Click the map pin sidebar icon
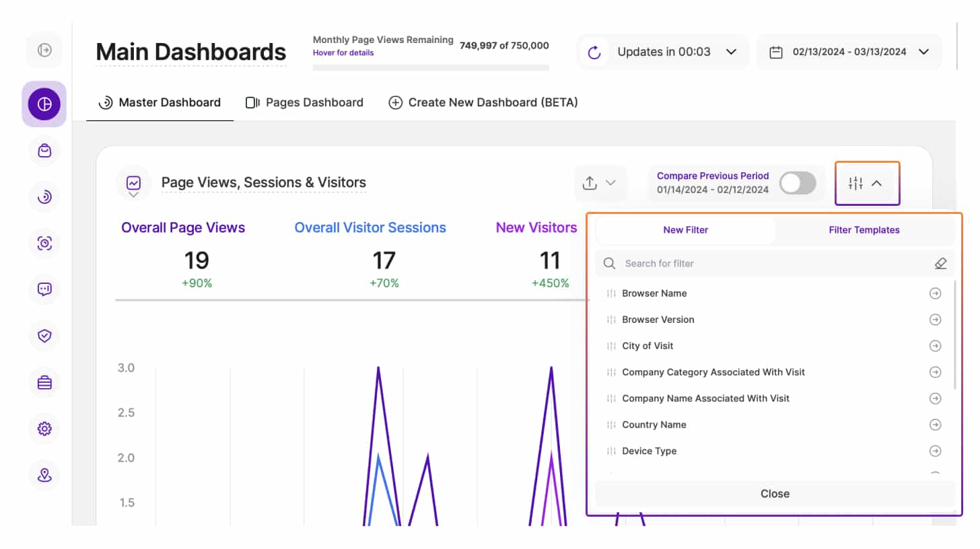Screen dimensions: 980x549 coord(44,475)
